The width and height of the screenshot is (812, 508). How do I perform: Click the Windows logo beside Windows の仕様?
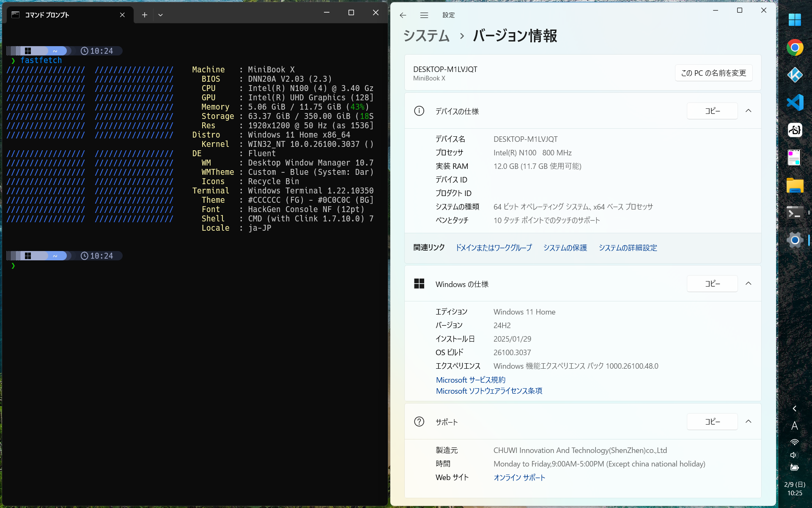(x=419, y=284)
